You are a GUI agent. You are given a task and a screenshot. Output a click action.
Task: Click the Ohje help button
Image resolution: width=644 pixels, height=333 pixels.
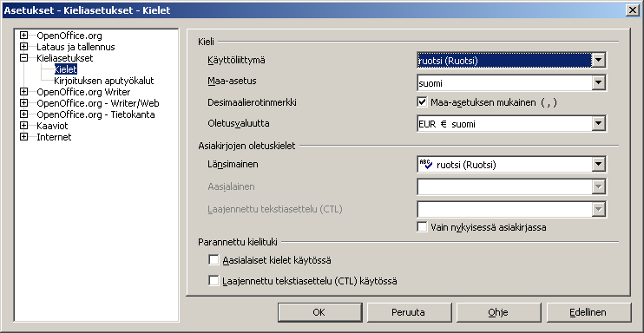(x=498, y=312)
